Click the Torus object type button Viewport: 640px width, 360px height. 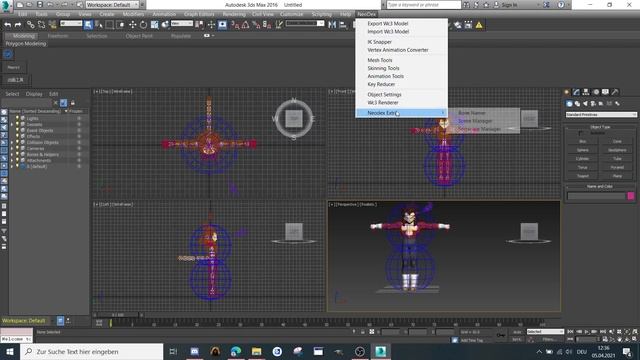(582, 167)
